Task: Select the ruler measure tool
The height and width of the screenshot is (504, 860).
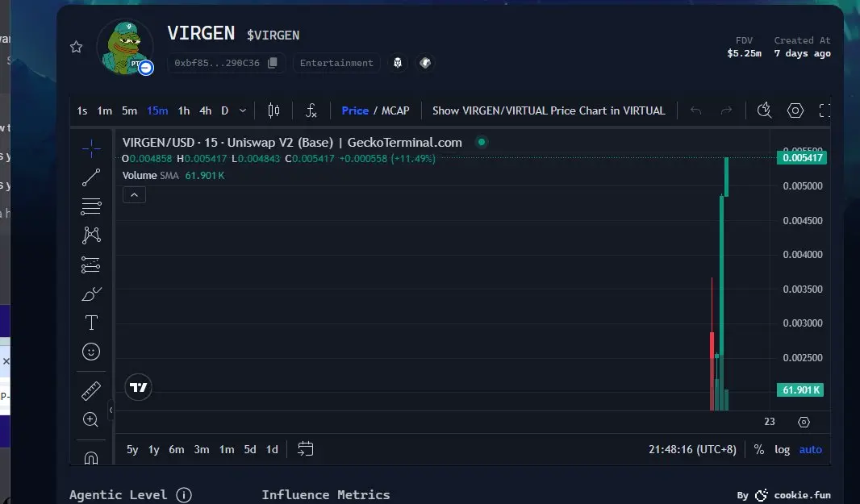Action: pos(91,391)
